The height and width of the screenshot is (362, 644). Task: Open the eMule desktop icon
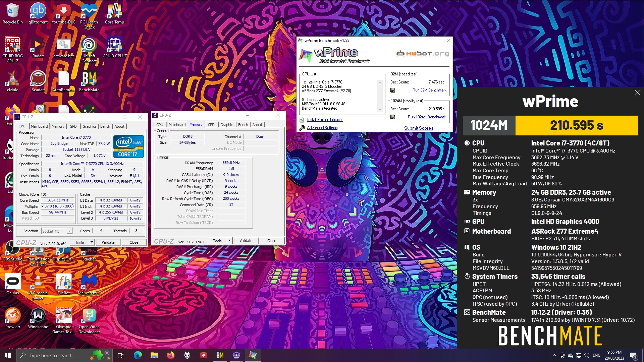[x=13, y=81]
